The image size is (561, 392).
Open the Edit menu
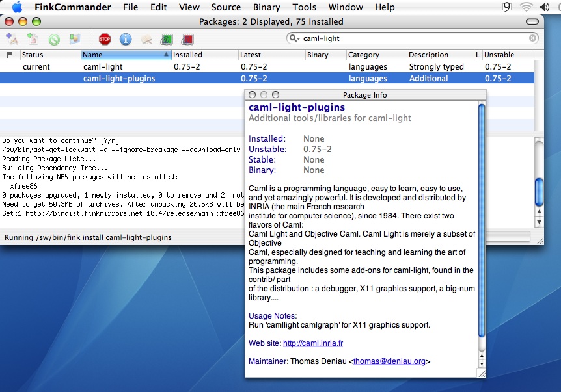click(159, 7)
